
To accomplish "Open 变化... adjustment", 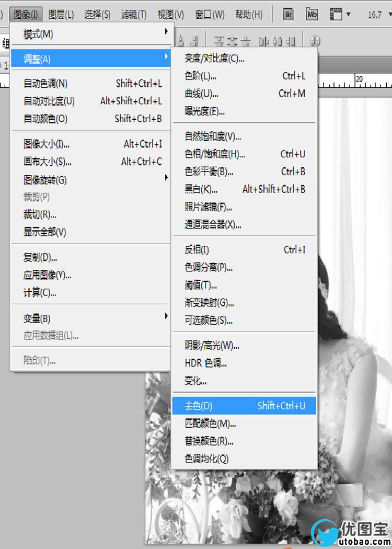I will (244, 381).
